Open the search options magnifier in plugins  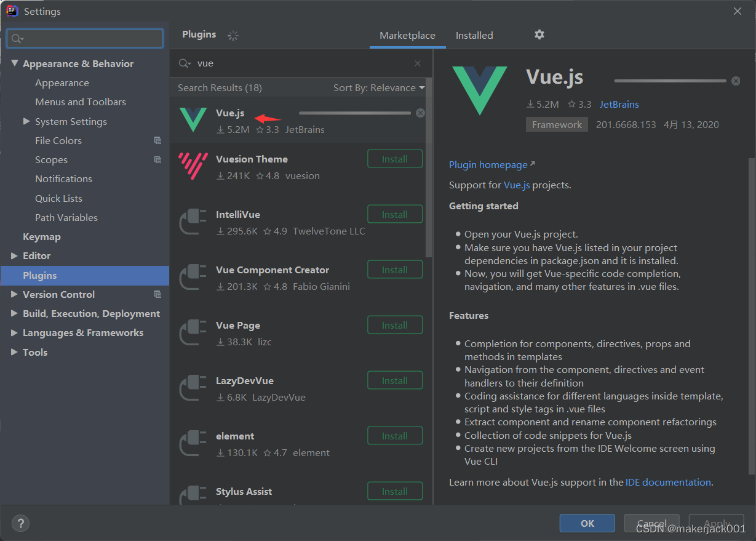[185, 63]
